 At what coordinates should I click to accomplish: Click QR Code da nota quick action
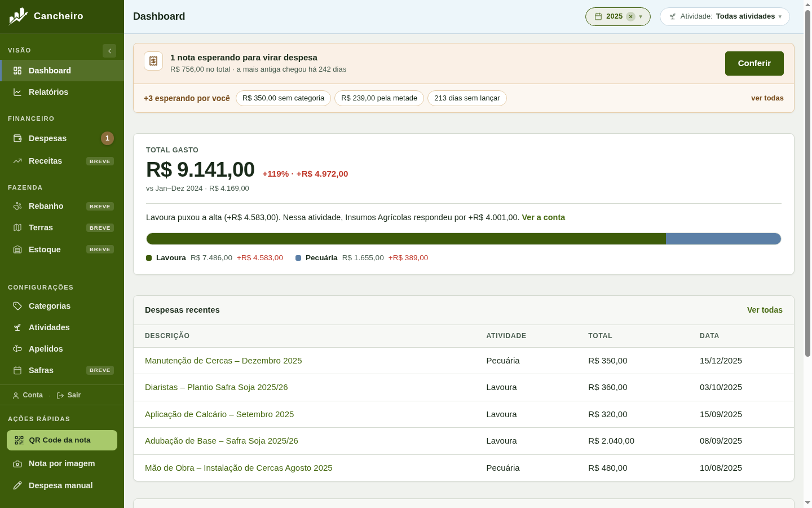pos(62,440)
